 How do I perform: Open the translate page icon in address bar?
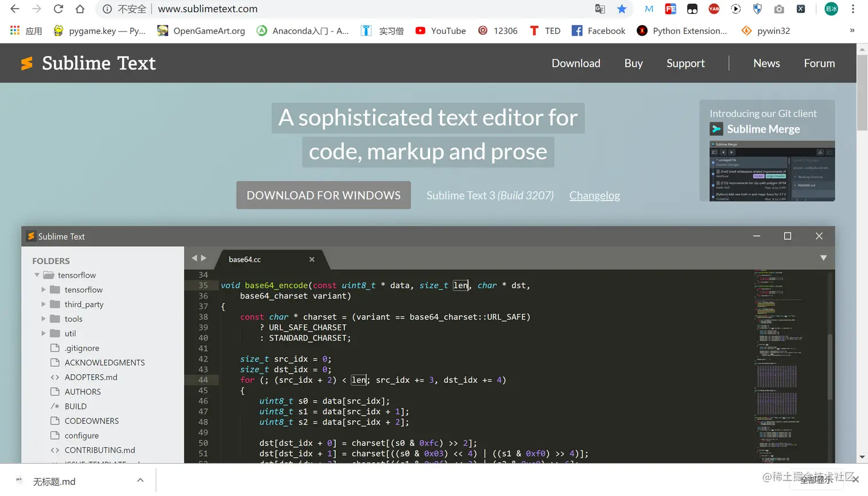pyautogui.click(x=600, y=9)
